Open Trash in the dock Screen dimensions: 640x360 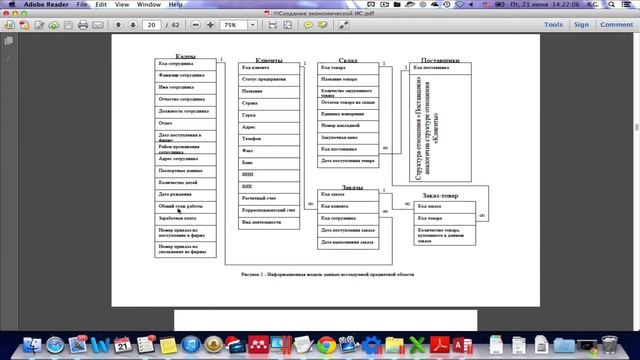tap(609, 345)
